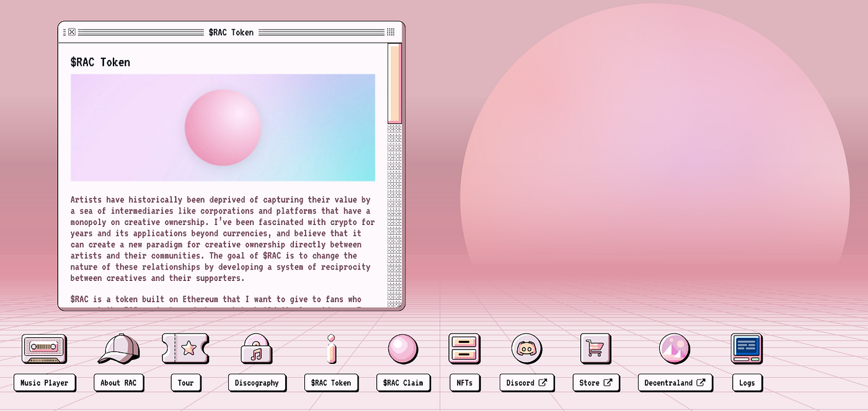The width and height of the screenshot is (868, 411).
Task: Open the Decentraland external link button
Action: point(675,383)
